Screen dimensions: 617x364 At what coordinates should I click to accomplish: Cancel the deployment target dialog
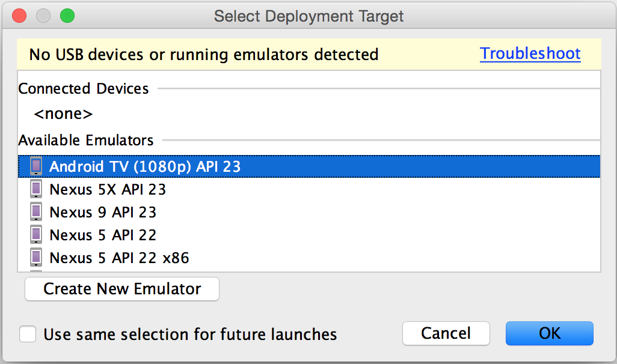click(446, 333)
